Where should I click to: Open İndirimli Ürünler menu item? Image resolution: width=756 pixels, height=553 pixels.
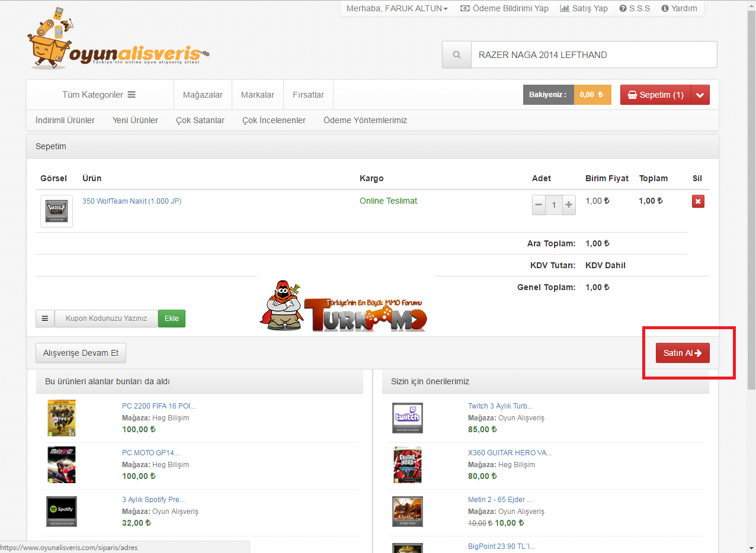point(65,120)
